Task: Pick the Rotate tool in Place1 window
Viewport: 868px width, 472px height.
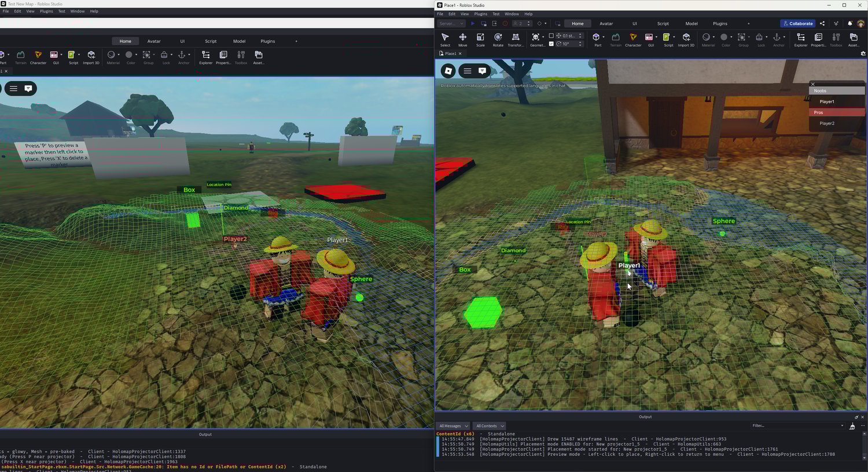Action: tap(498, 39)
